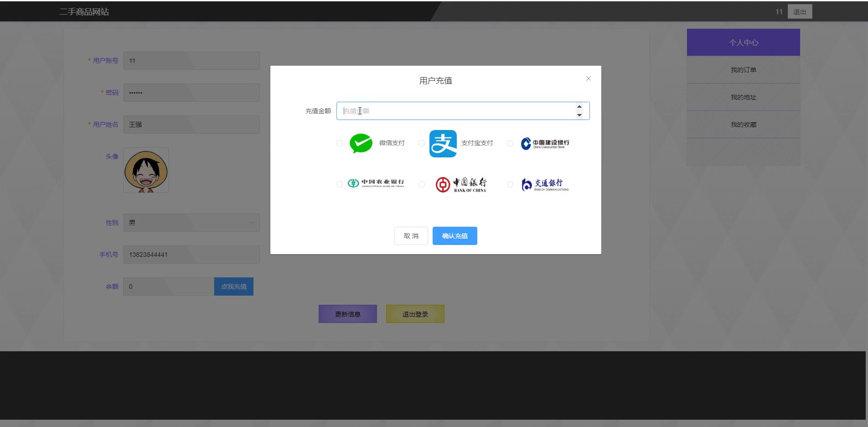Select the 微信支付 radio button
The image size is (868, 427).
[340, 143]
